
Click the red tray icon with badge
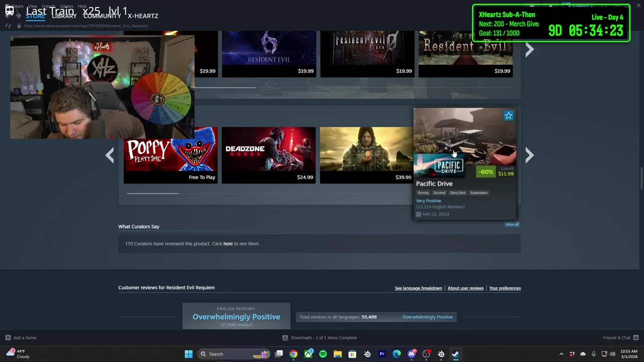tap(573, 354)
